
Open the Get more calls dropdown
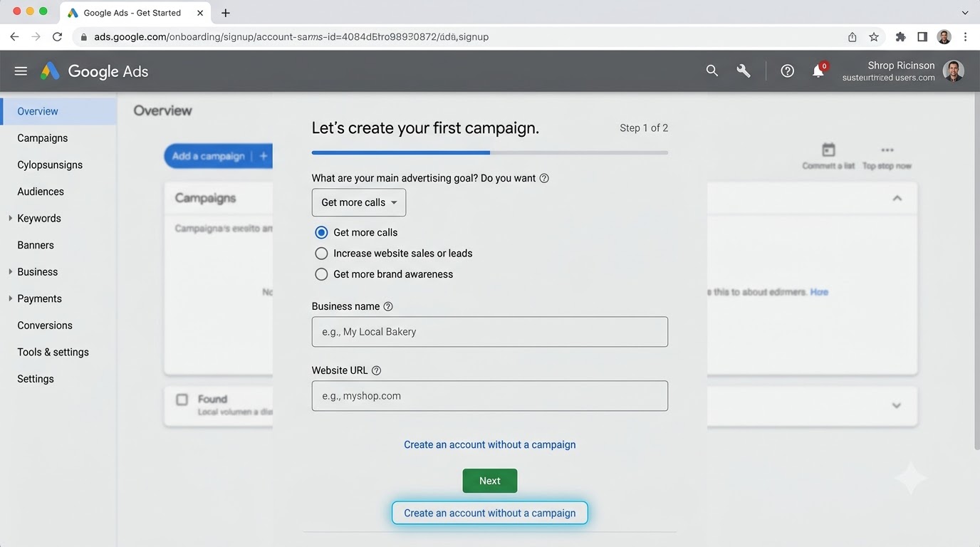coord(359,202)
